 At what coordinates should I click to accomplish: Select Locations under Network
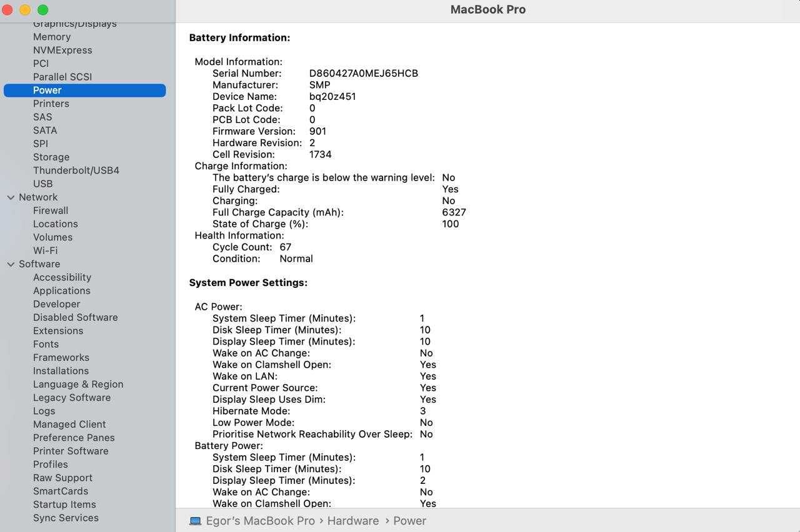[56, 224]
